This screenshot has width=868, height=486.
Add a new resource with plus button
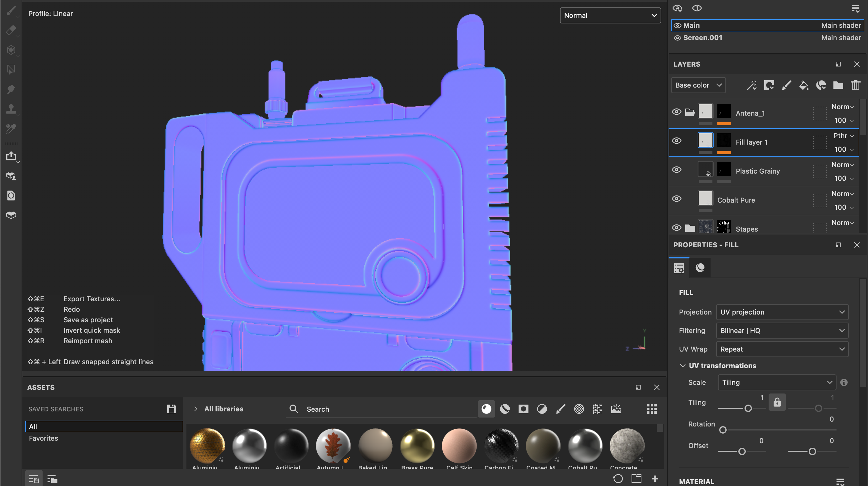click(x=655, y=479)
